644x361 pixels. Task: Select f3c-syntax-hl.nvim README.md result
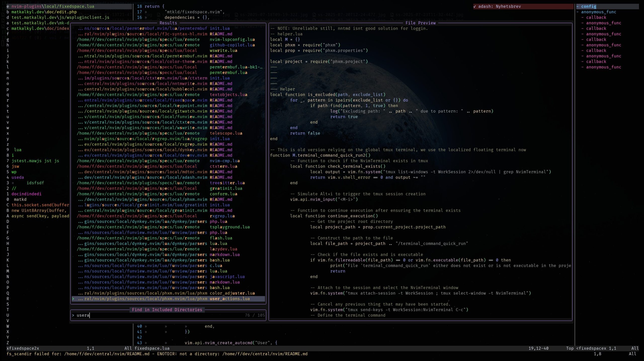168,34
